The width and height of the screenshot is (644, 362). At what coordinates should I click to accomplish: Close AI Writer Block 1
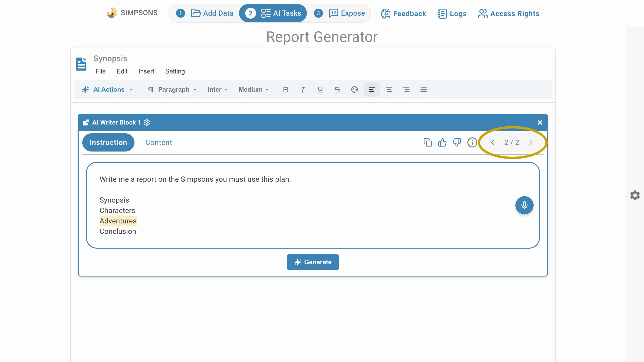540,122
